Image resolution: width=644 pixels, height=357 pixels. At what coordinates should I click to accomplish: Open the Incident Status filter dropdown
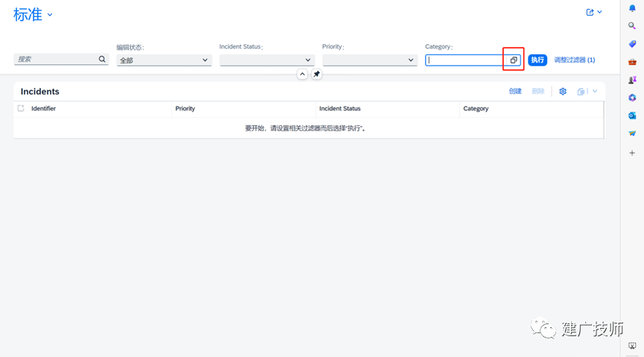(x=267, y=60)
